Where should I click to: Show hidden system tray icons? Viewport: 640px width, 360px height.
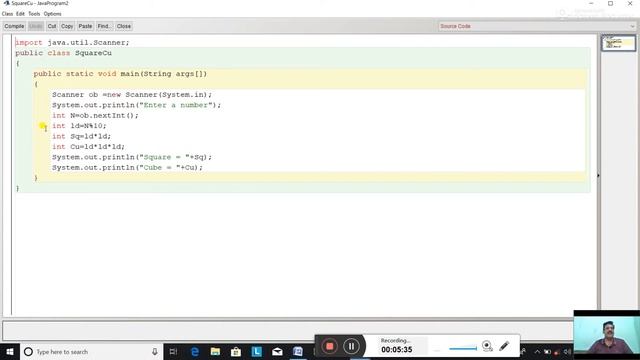537,352
